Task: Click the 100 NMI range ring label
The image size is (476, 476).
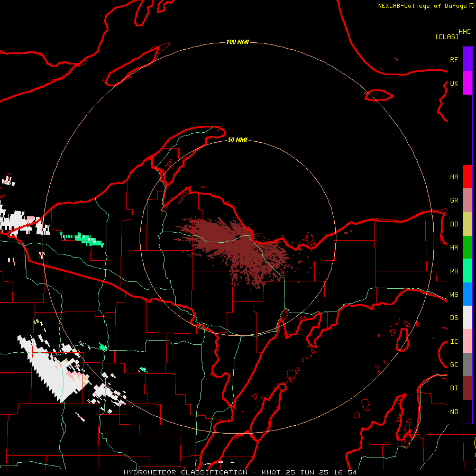Action: click(237, 42)
